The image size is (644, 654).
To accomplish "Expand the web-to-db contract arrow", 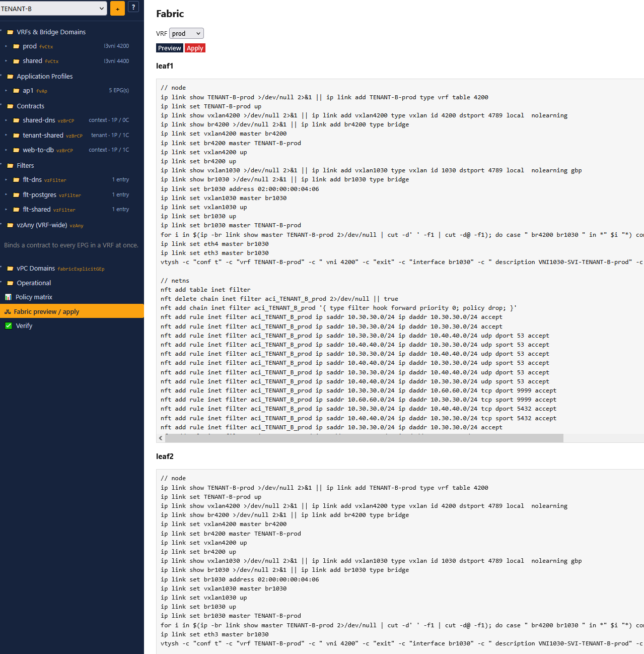I will [x=6, y=150].
